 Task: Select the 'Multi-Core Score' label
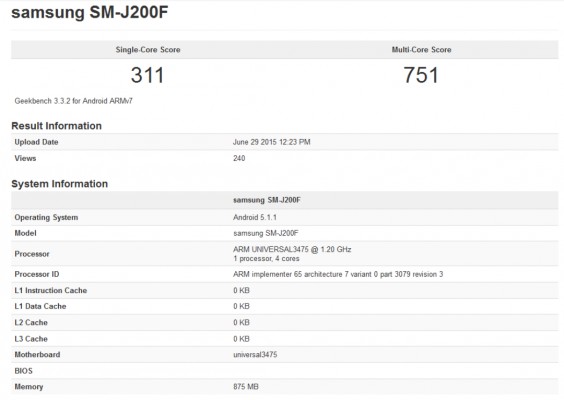(x=421, y=50)
